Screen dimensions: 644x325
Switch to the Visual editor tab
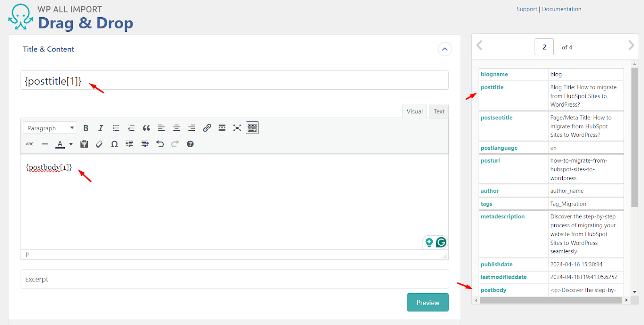(x=414, y=111)
